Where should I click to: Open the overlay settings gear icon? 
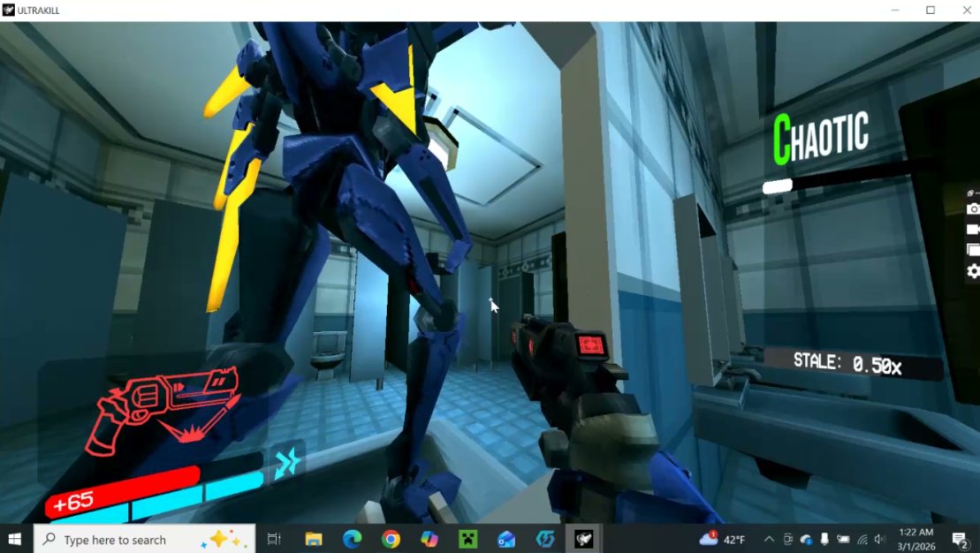(973, 270)
